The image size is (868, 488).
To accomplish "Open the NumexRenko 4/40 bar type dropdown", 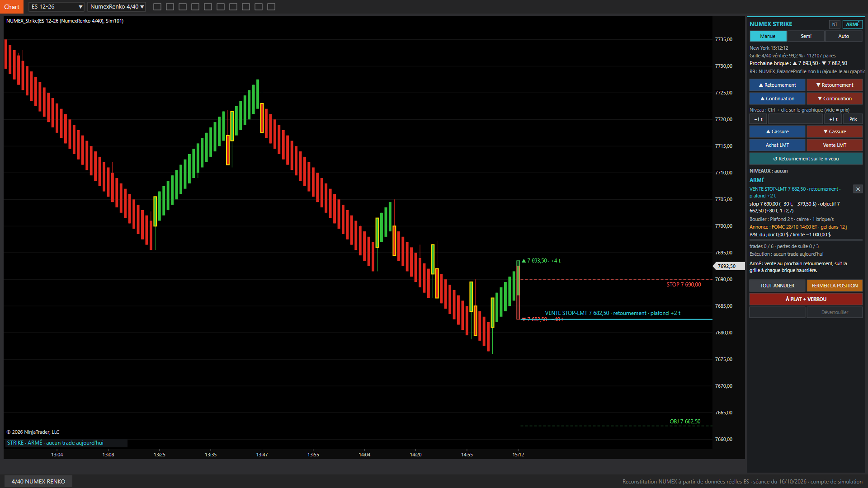I will click(x=117, y=7).
